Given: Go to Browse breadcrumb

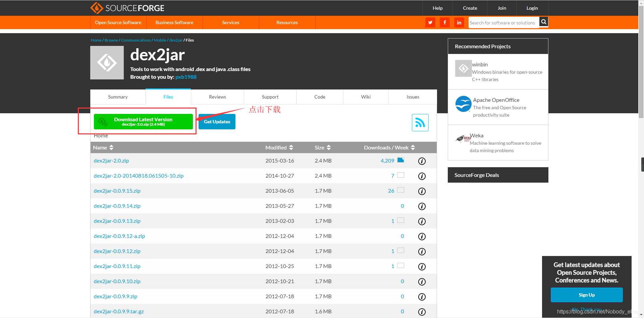Looking at the screenshot, I should pos(111,40).
